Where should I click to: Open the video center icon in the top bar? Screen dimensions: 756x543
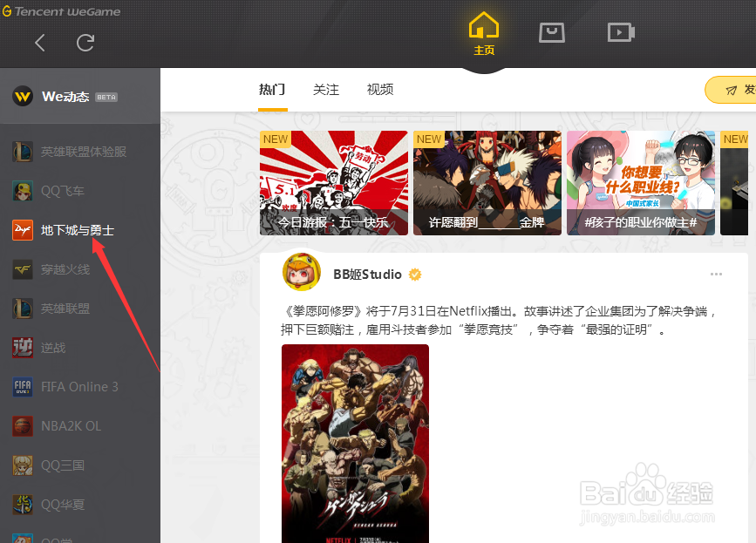click(621, 31)
